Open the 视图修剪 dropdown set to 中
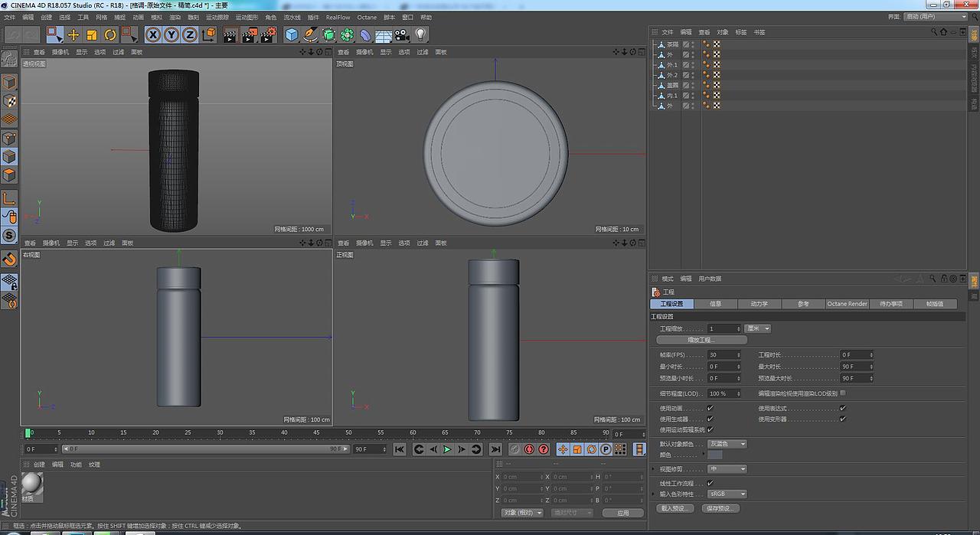Viewport: 980px width, 535px height. (727, 469)
